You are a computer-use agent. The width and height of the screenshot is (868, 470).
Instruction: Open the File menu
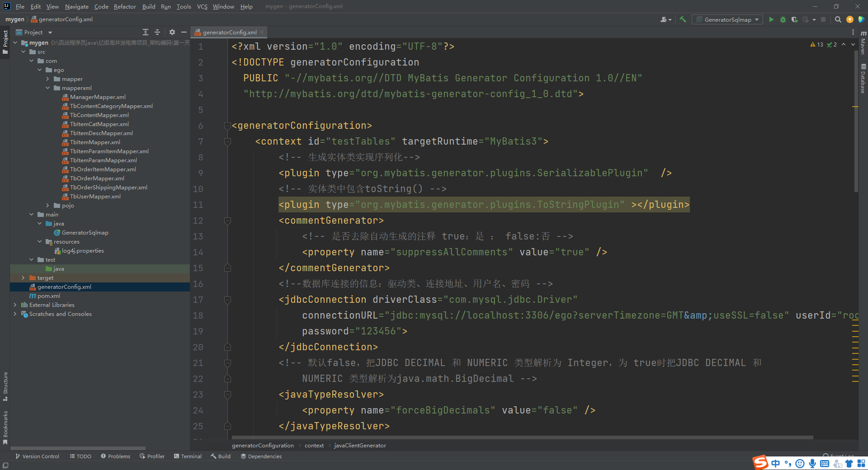[20, 6]
